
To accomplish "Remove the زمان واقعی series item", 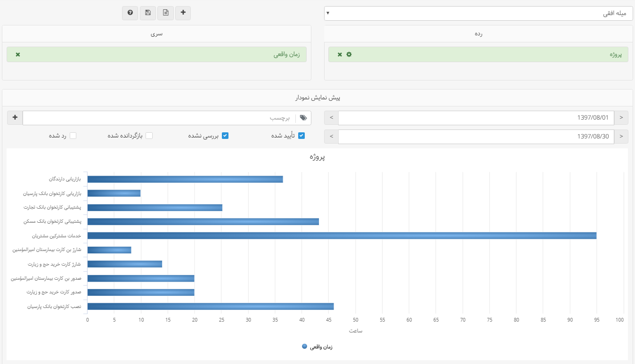I will 18,55.
